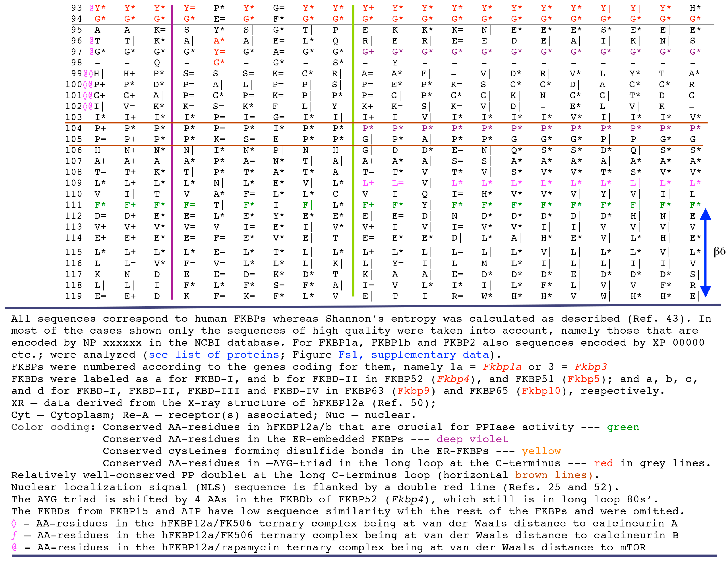Click the @ symbol in the mTOR legend line
This screenshot has height=561, width=728.
click(x=14, y=547)
